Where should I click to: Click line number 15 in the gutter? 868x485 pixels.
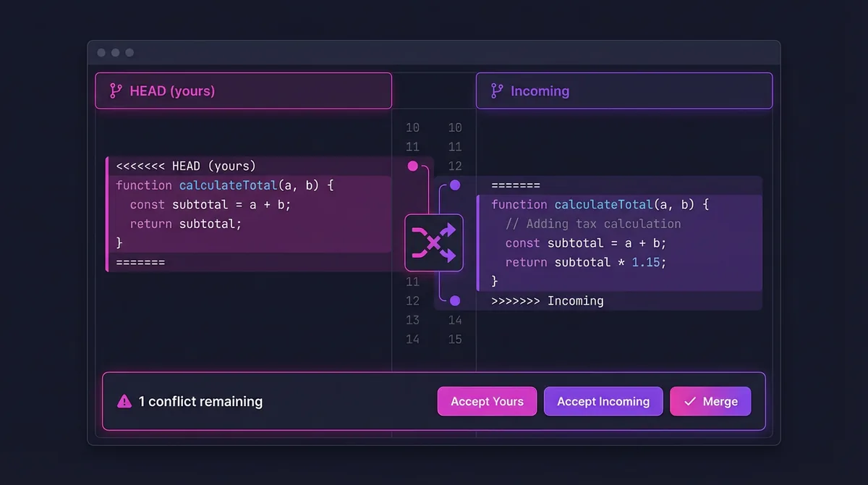(x=455, y=339)
